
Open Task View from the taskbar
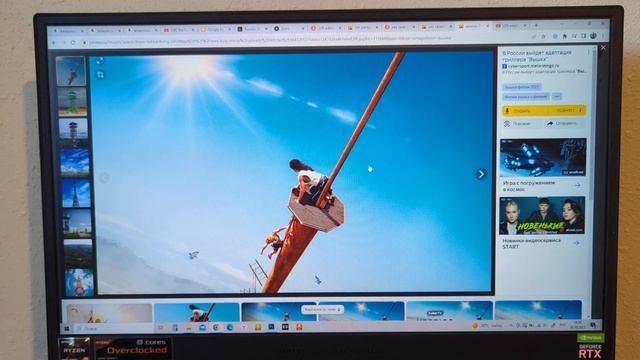[x=161, y=328]
